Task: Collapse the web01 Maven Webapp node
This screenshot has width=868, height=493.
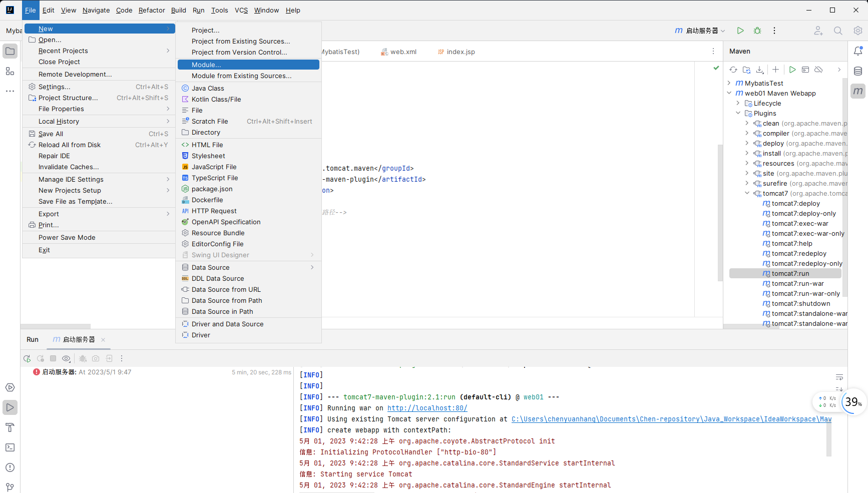Action: point(729,93)
